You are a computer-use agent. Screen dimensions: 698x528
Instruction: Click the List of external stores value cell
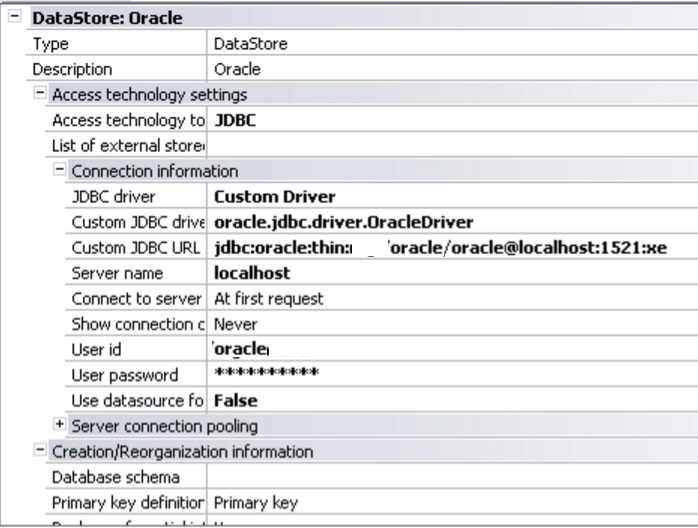(x=450, y=146)
